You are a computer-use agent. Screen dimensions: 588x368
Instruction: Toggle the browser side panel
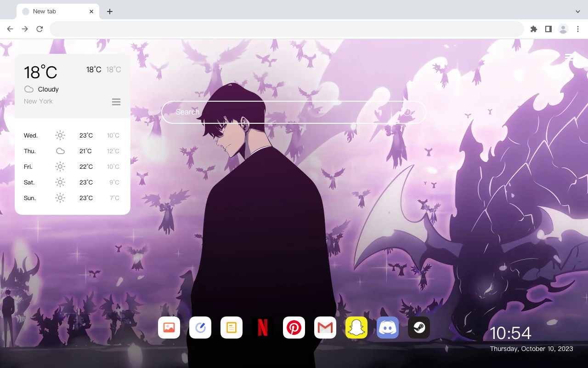click(548, 29)
